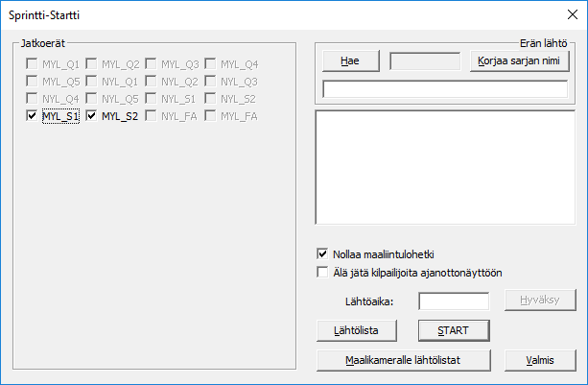Tick the NYL_FA checkbox
The width and height of the screenshot is (588, 385).
tap(152, 116)
